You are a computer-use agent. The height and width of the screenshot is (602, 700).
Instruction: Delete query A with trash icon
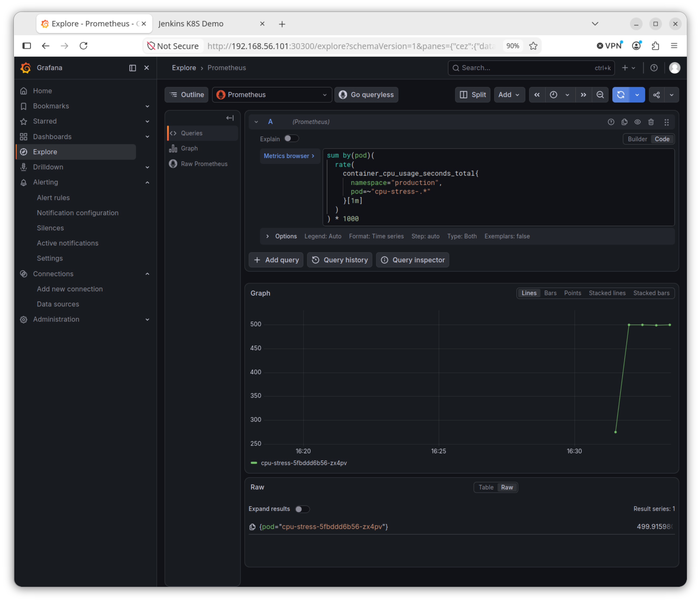[x=651, y=122]
